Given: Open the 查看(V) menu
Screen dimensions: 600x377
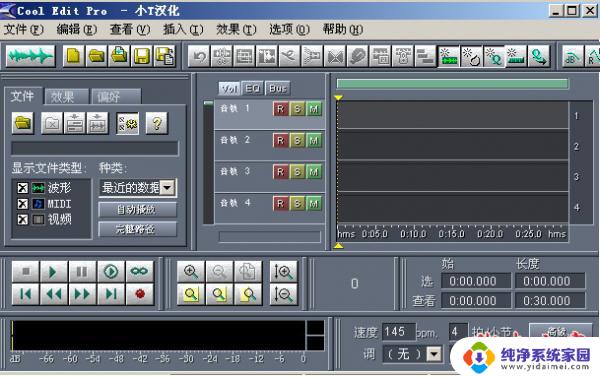Looking at the screenshot, I should click(130, 29).
